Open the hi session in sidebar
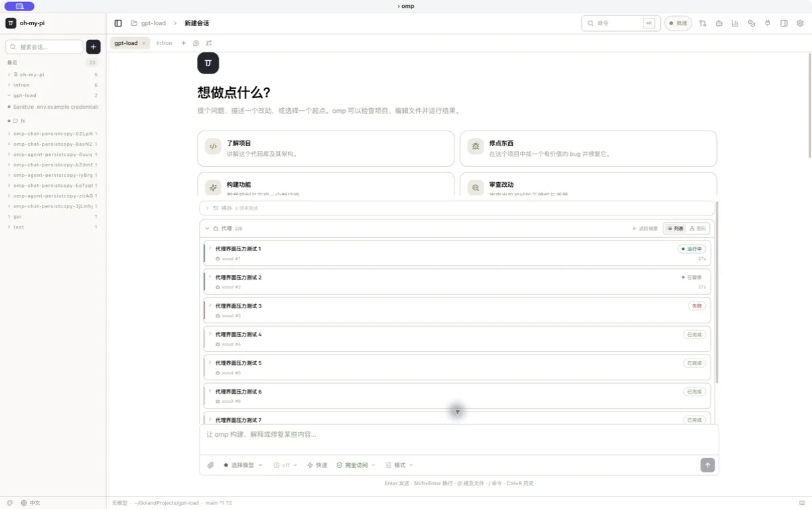Image resolution: width=812 pixels, height=509 pixels. 53,121
